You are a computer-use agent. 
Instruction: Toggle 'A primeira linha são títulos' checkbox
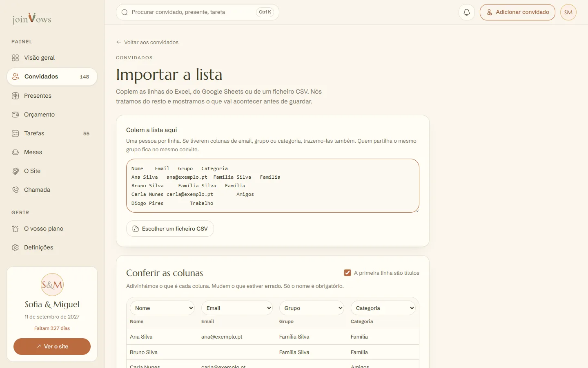[347, 273]
